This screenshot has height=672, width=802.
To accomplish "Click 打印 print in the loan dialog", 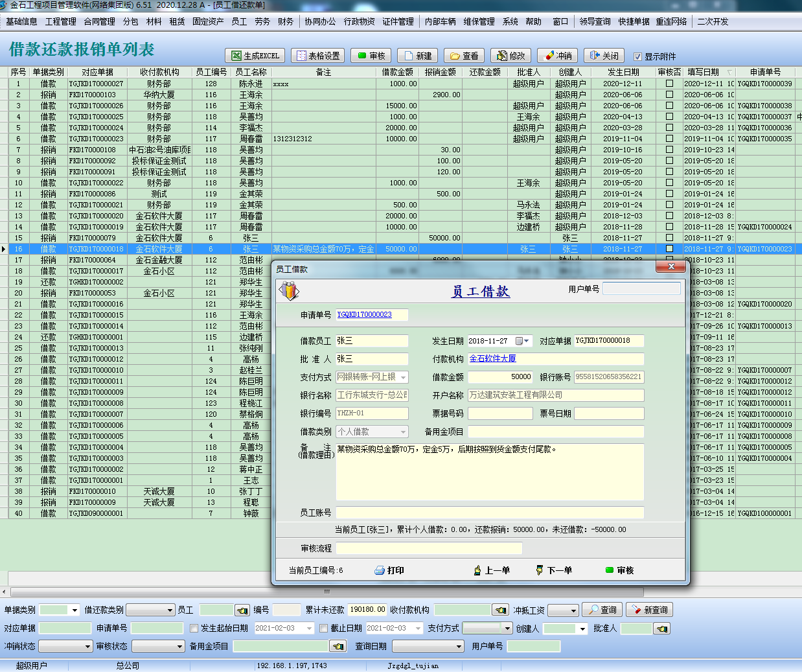I will pyautogui.click(x=389, y=570).
